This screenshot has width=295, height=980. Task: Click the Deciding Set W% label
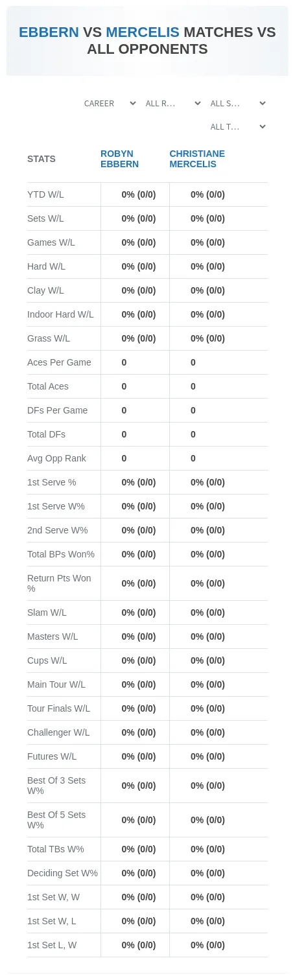(x=62, y=873)
